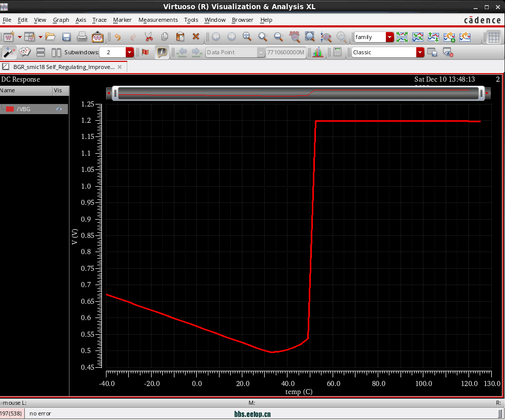
Task: Expand the new subwindow options arrow
Action: tap(41, 37)
